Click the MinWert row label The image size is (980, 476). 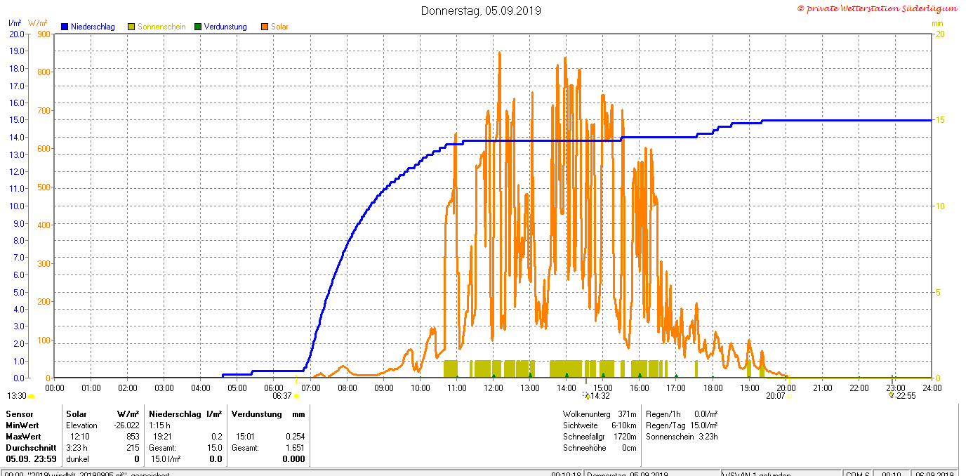click(23, 425)
